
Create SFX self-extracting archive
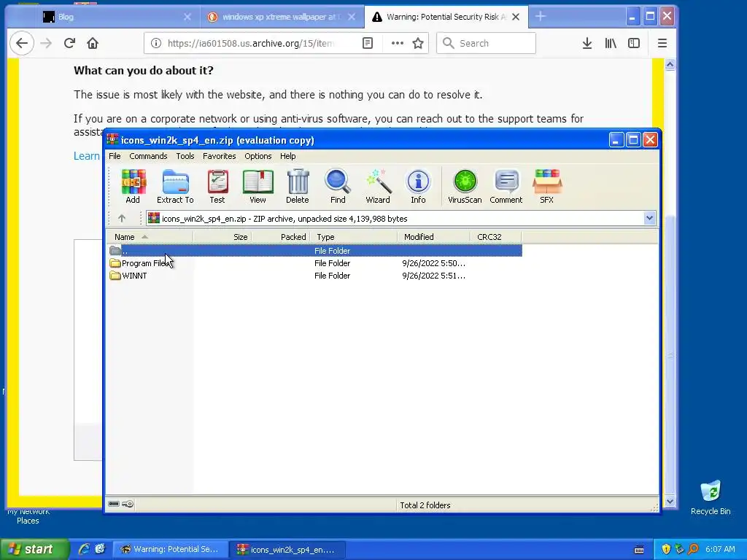(x=547, y=187)
